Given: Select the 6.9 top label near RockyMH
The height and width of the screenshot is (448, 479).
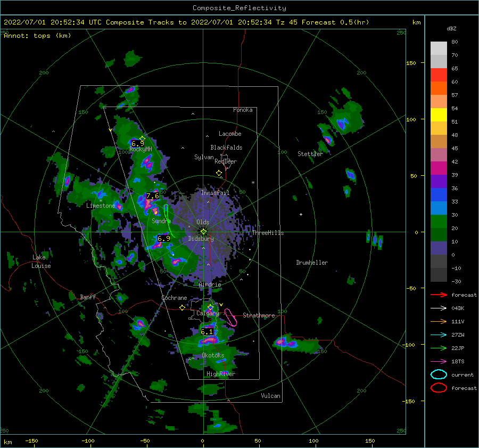Looking at the screenshot, I should 138,143.
